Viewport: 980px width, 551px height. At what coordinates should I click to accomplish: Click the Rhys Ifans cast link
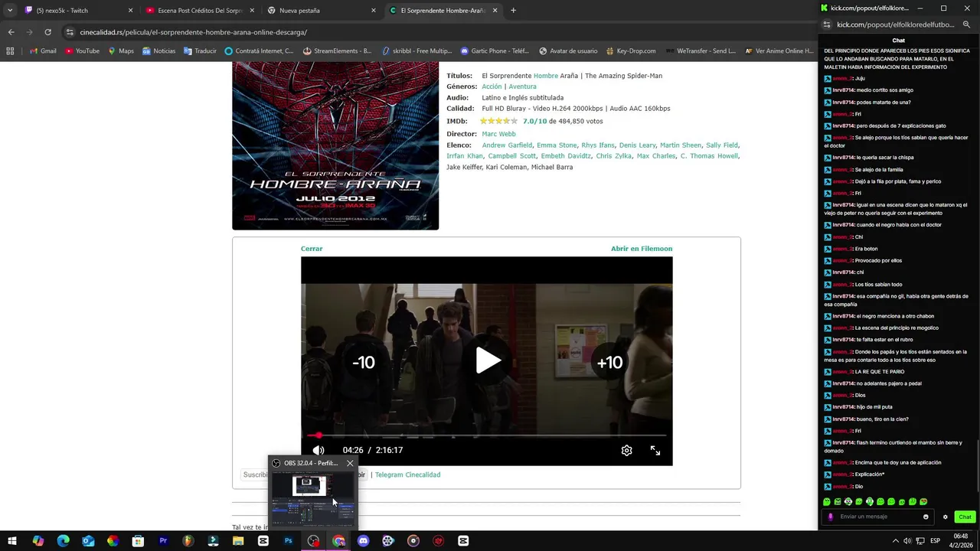pos(598,145)
